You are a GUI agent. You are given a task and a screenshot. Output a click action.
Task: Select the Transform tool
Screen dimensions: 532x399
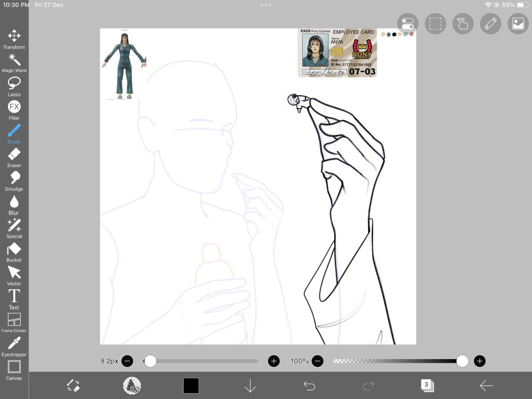click(x=14, y=39)
